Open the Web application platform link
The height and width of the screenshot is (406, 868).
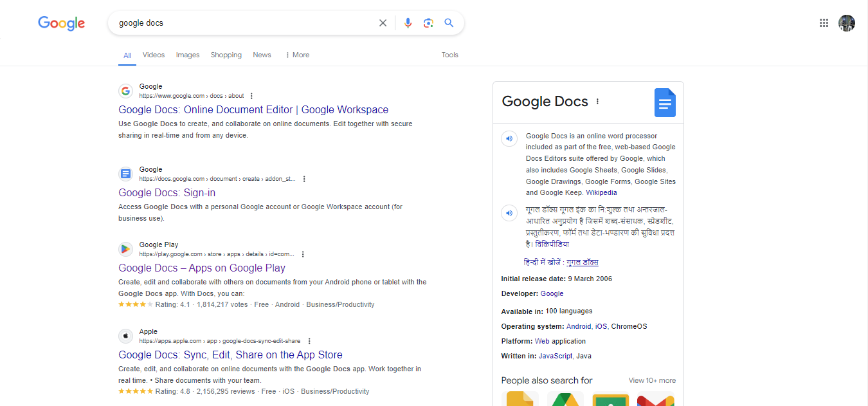[560, 341]
